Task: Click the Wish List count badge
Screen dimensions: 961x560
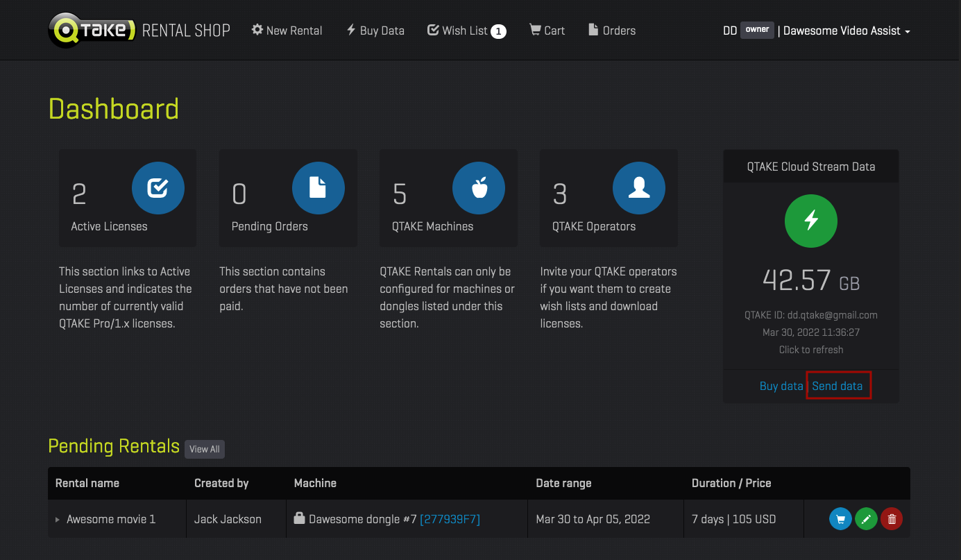Action: (x=498, y=31)
